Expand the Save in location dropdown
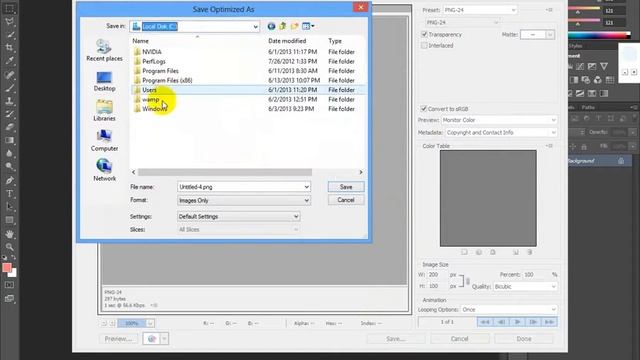Image resolution: width=640 pixels, height=360 pixels. pos(255,27)
